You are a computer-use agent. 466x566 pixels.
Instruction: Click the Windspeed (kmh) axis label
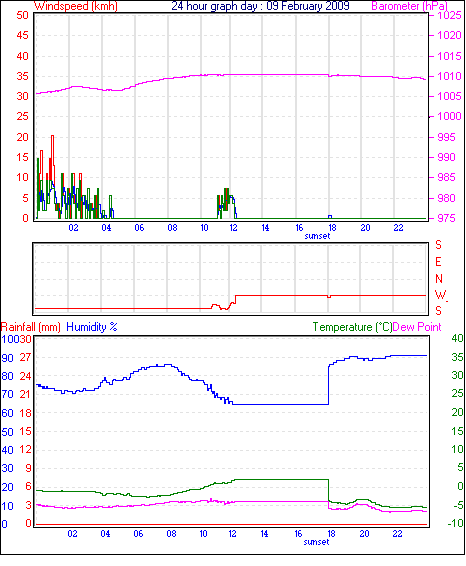pos(76,6)
